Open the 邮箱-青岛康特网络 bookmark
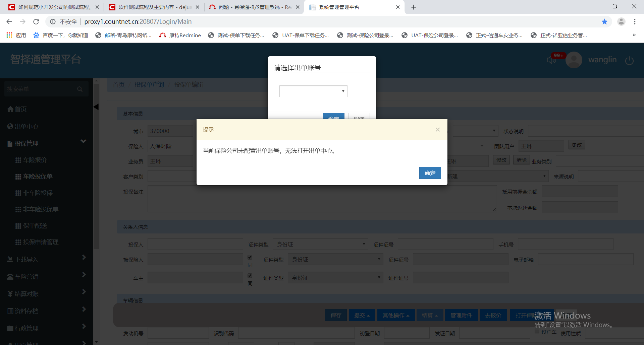The width and height of the screenshot is (644, 345). coord(123,35)
